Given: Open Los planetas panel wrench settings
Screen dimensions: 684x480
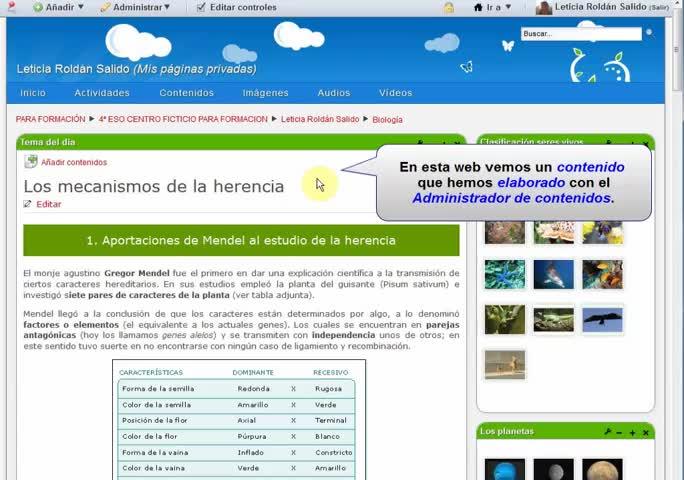Looking at the screenshot, I should coord(608,432).
